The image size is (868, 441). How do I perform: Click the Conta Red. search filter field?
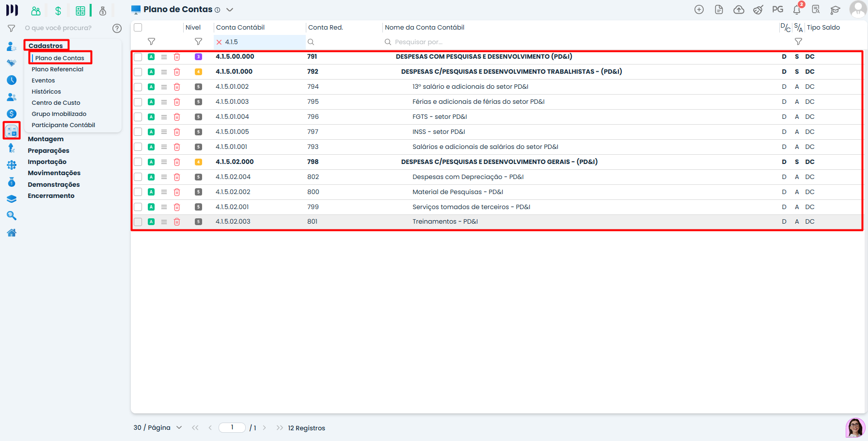coord(344,42)
